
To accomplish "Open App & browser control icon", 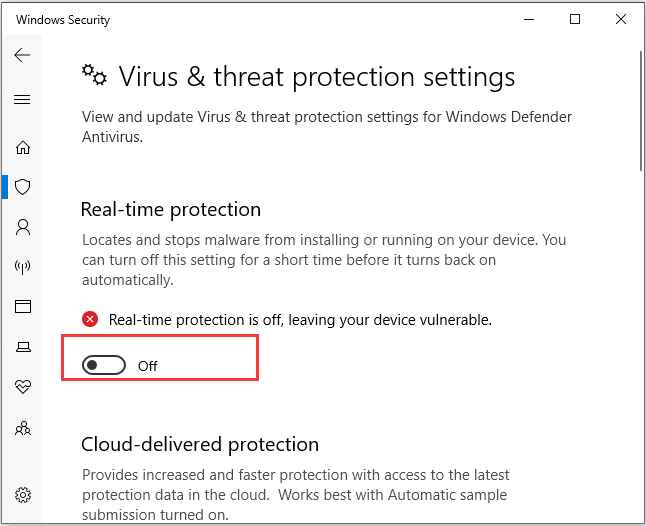I will 23,306.
